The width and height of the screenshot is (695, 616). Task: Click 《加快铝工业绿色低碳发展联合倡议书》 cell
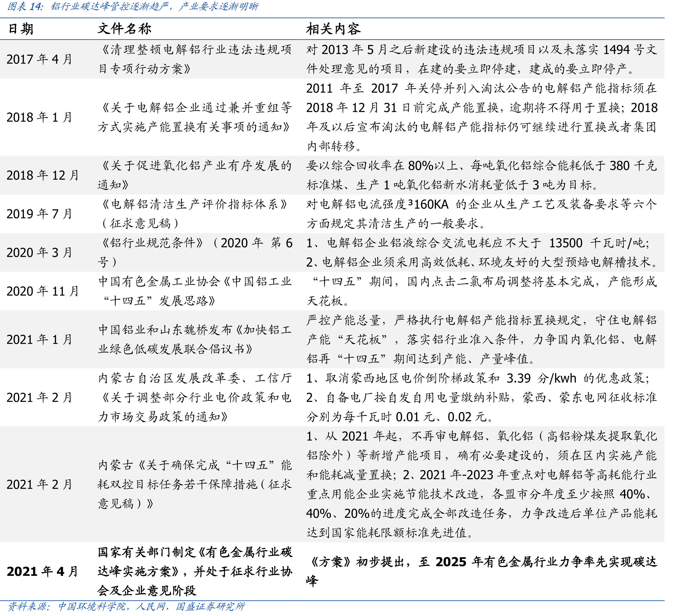195,340
